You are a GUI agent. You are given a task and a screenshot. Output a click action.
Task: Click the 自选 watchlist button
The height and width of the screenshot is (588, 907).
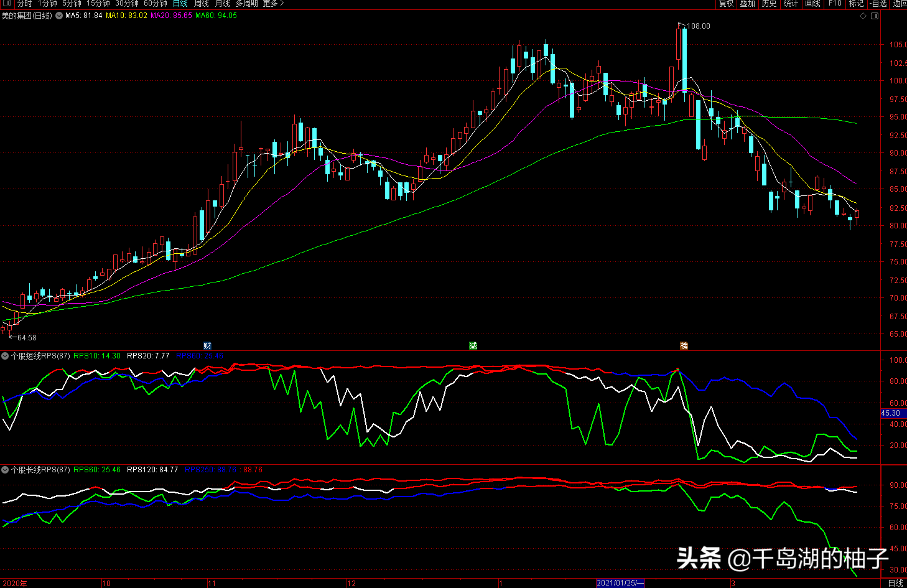[878, 4]
